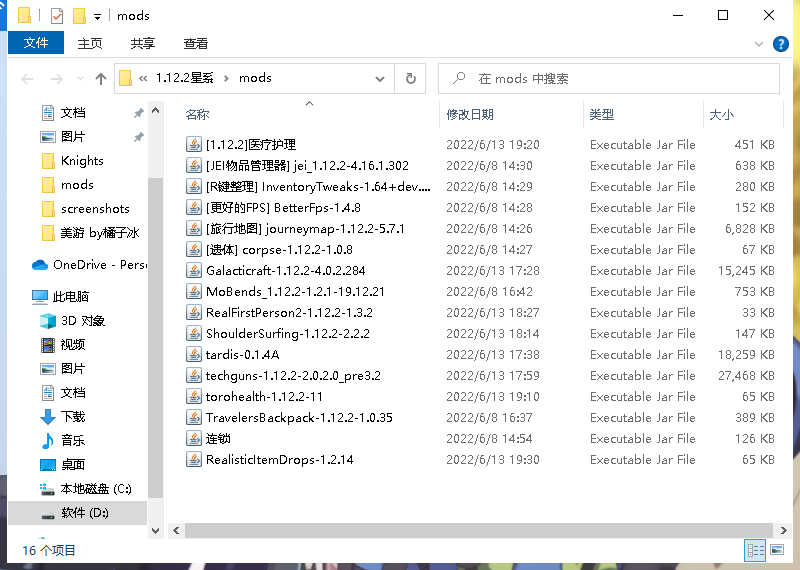
Task: Select the Downloads folder arrow icon
Action: pos(47,417)
